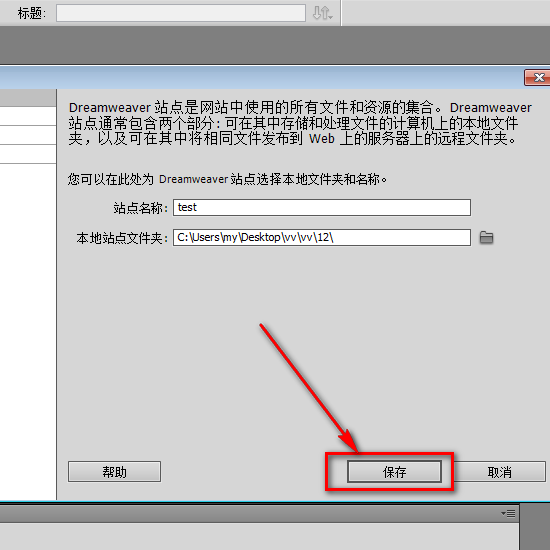
Task: Click the Cancel (取消) button
Action: (x=499, y=472)
